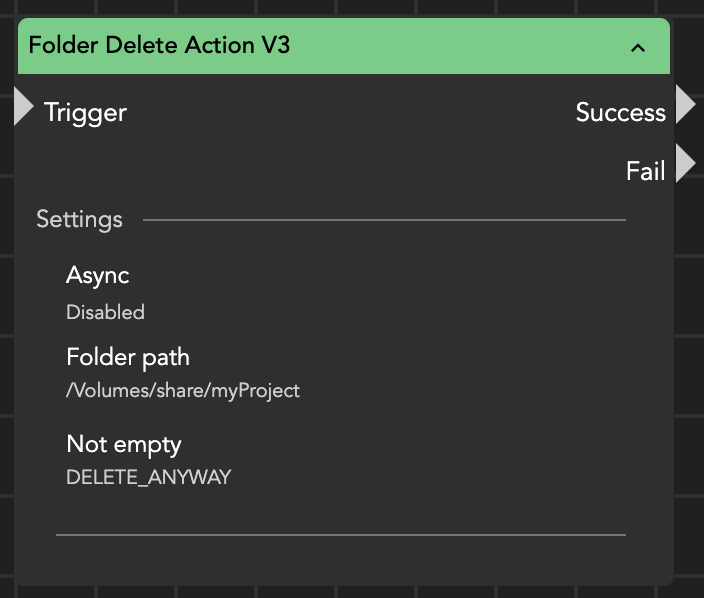Click the Success output port arrow

pos(685,104)
